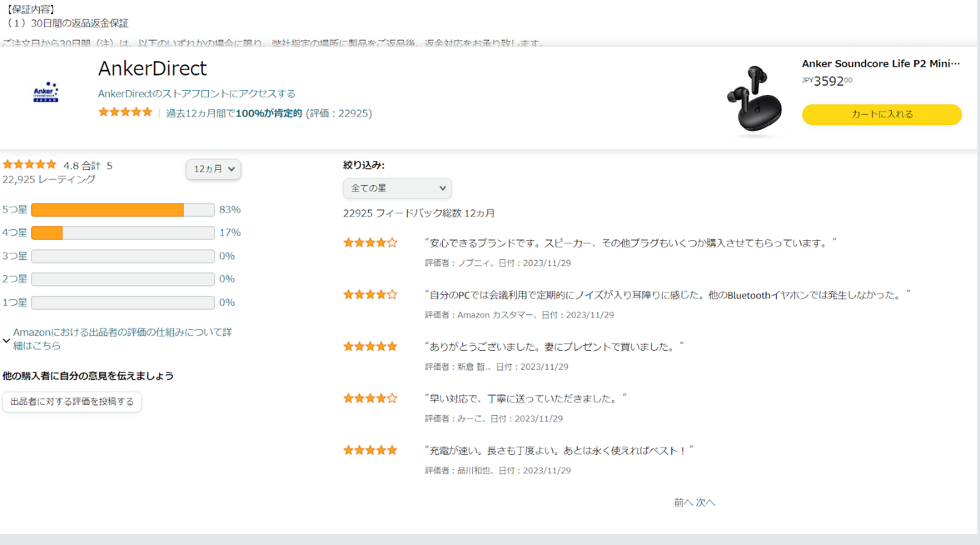Screen dimensions: 980x545
Task: Click star rating of 新倉 智 review
Action: coord(370,346)
